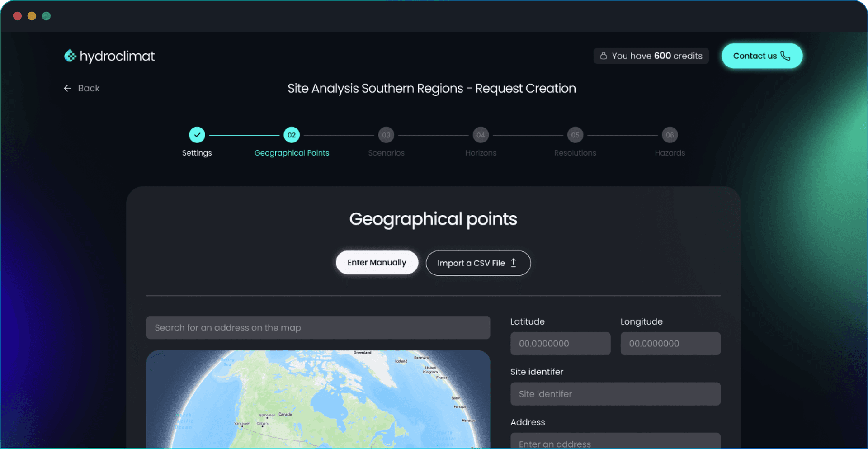The image size is (868, 449).
Task: Go to the Scenarios step label
Action: 386,153
